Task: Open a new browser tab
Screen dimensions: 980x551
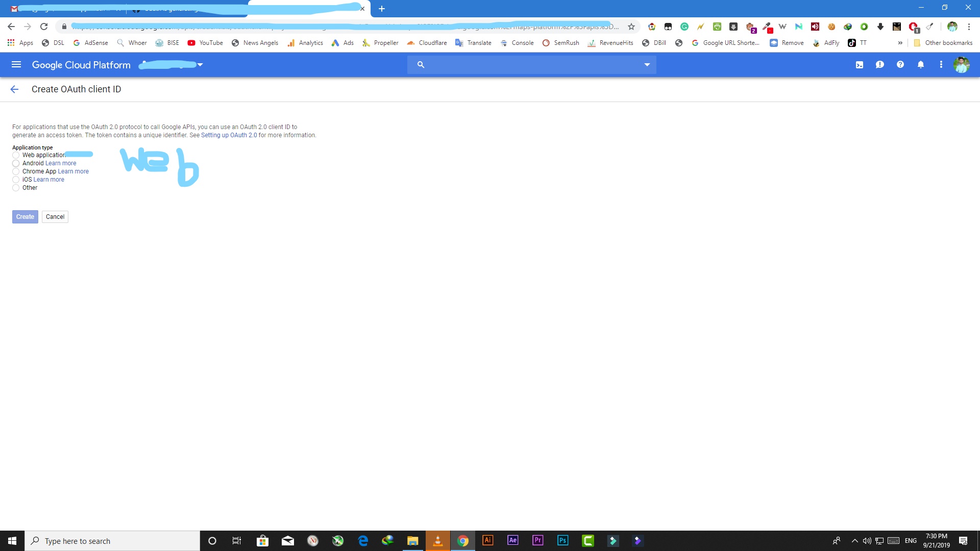Action: pos(382,8)
